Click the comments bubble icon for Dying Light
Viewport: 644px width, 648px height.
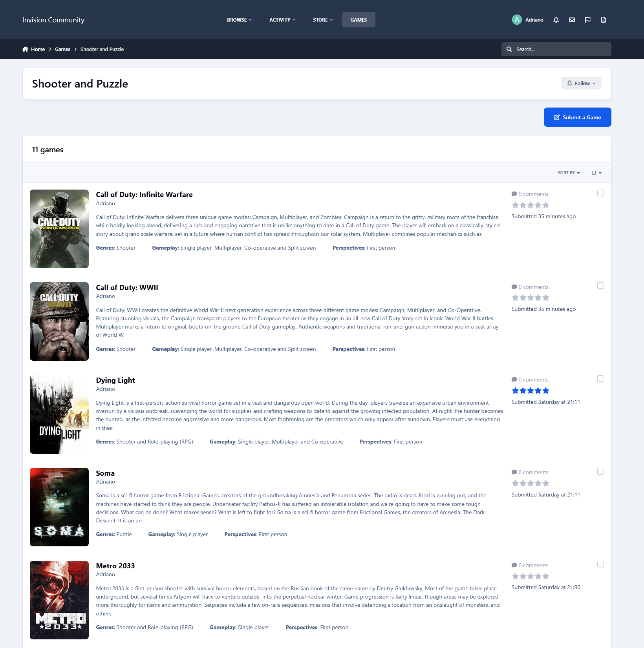[514, 380]
